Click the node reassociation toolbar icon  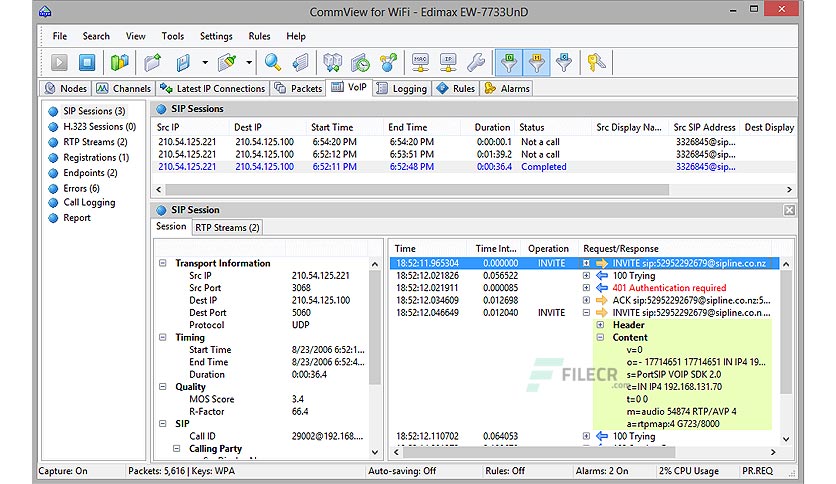tap(389, 63)
